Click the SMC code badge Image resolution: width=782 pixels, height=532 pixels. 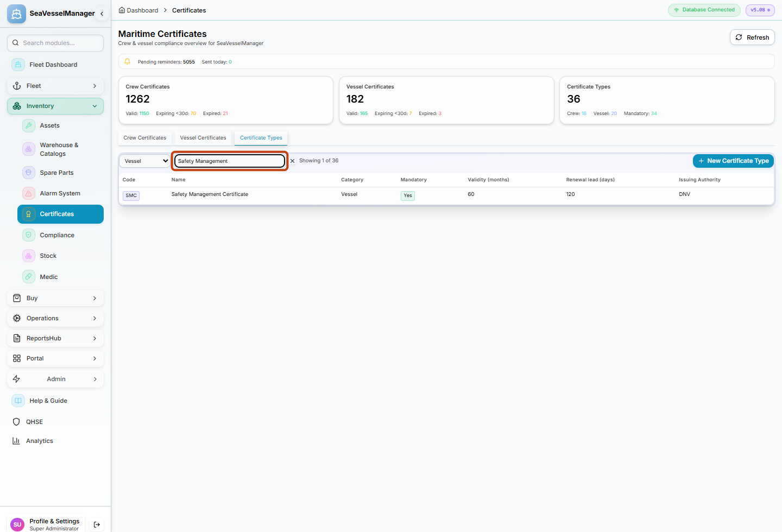[131, 195]
